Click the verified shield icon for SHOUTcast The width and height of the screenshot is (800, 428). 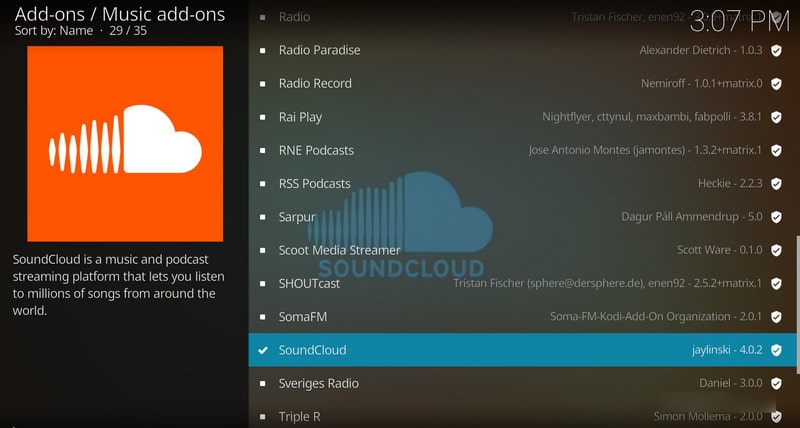coord(776,284)
